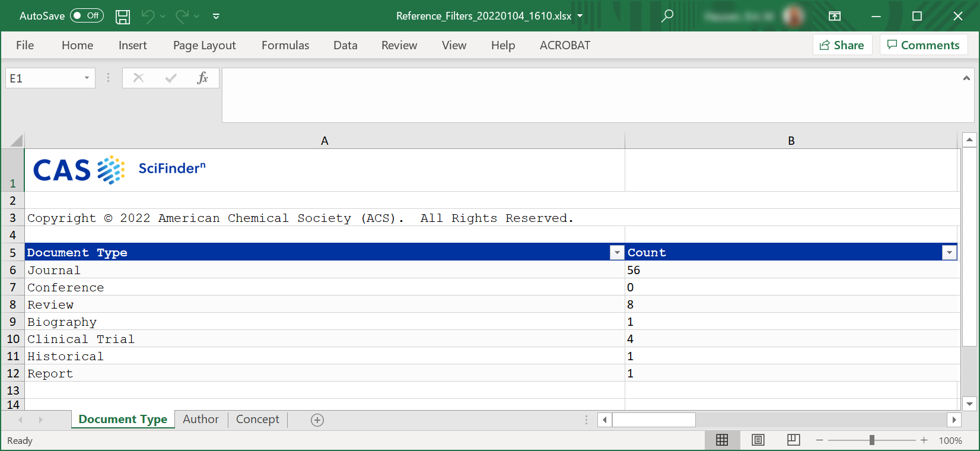This screenshot has height=451, width=980.
Task: Open the Formulas tab
Action: pyautogui.click(x=285, y=45)
